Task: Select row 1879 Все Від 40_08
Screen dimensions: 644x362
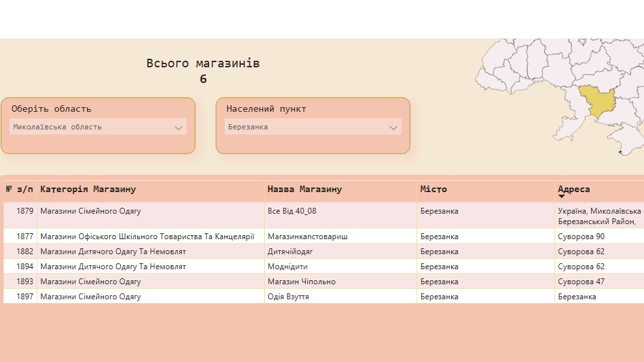Action: pos(292,212)
